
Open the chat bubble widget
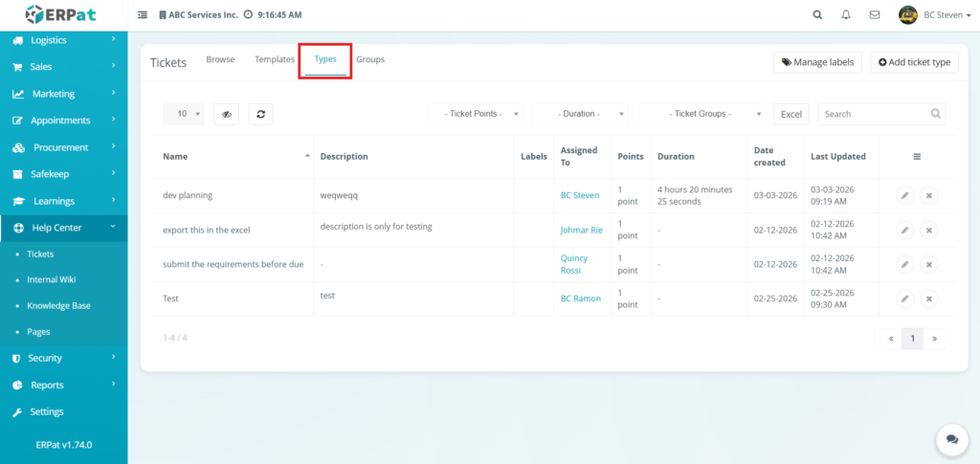[952, 439]
